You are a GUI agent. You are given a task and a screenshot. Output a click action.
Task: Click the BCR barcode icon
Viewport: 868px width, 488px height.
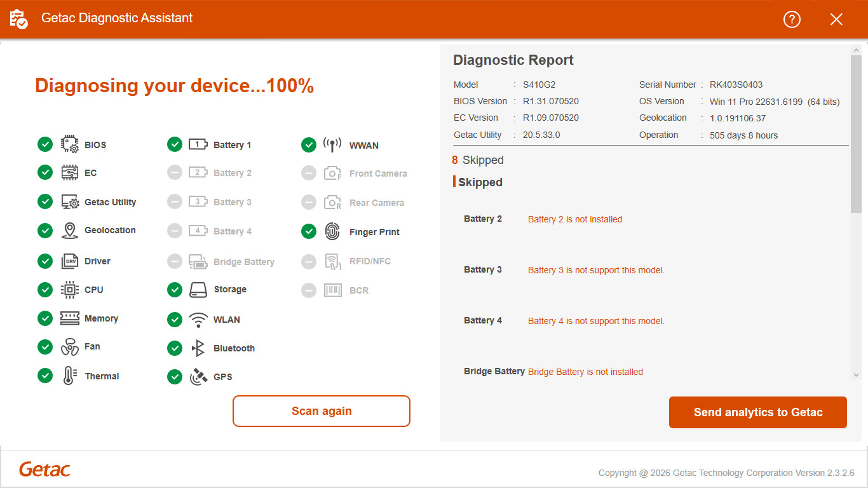tap(332, 290)
